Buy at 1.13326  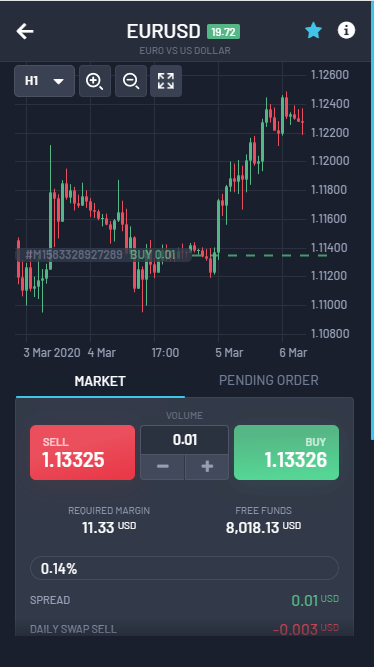pyautogui.click(x=286, y=453)
